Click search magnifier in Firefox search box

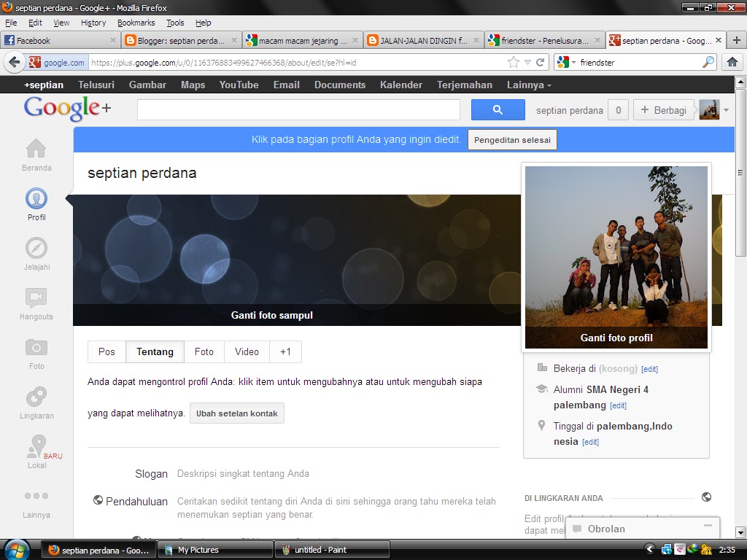point(708,62)
